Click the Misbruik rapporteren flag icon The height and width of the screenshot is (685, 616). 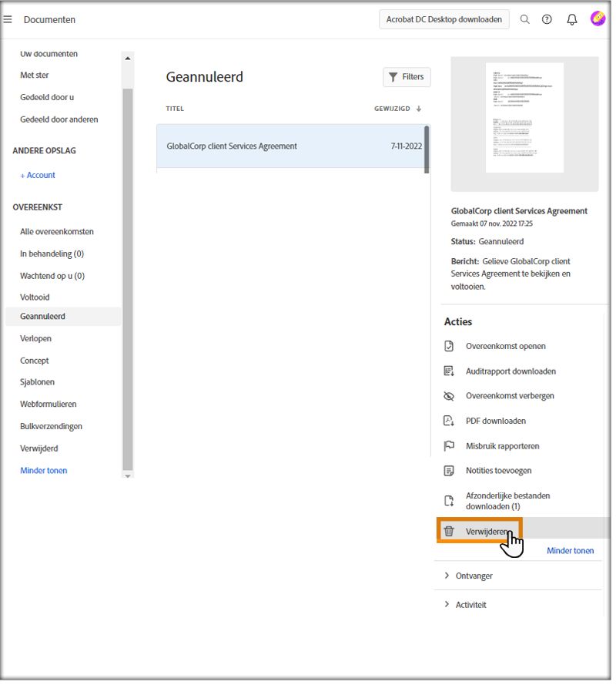[x=449, y=446]
